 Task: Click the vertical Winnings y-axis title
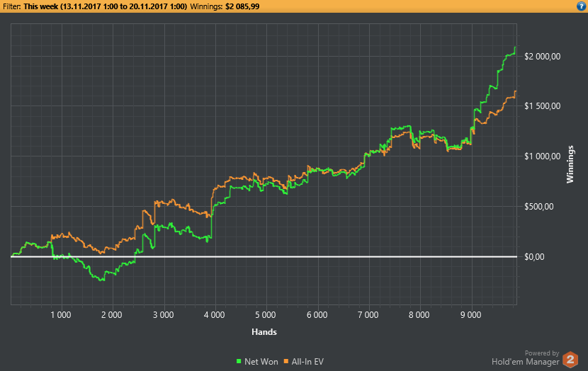tap(570, 164)
